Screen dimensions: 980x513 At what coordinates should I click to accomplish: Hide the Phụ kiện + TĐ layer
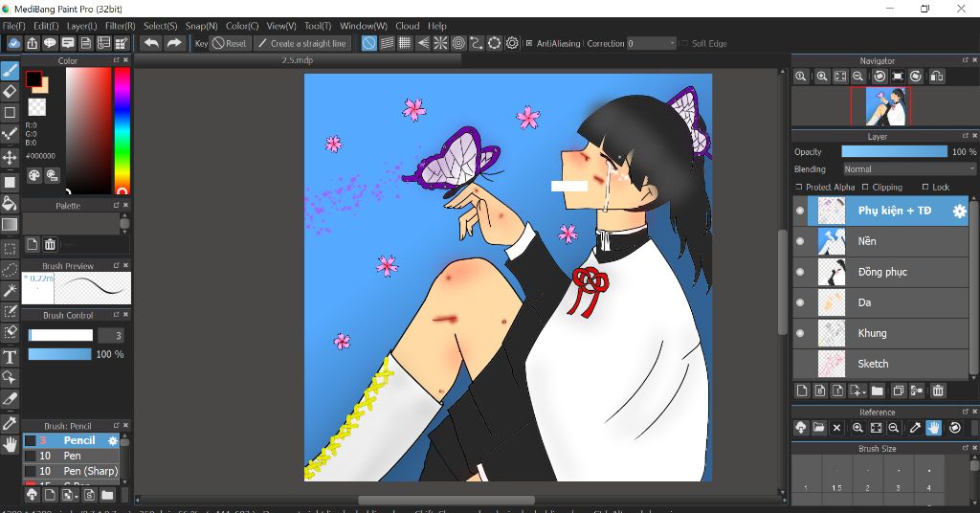pyautogui.click(x=800, y=211)
